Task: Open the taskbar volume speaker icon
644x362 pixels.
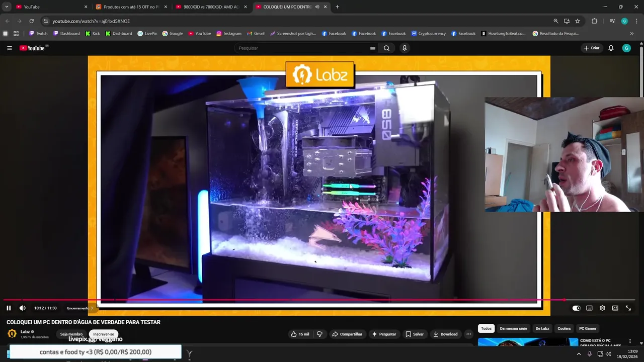Action: 608,354
